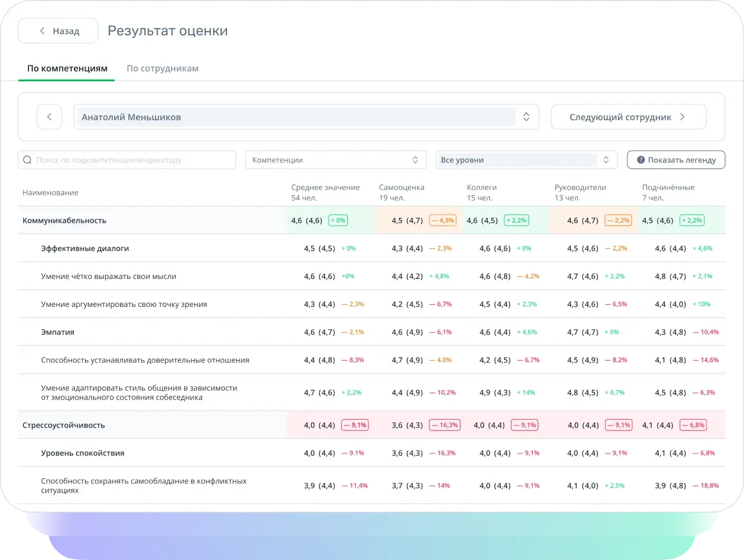Click the arrow next to Следующий сотрудник
Viewport: 744px width, 560px height.
click(x=682, y=117)
